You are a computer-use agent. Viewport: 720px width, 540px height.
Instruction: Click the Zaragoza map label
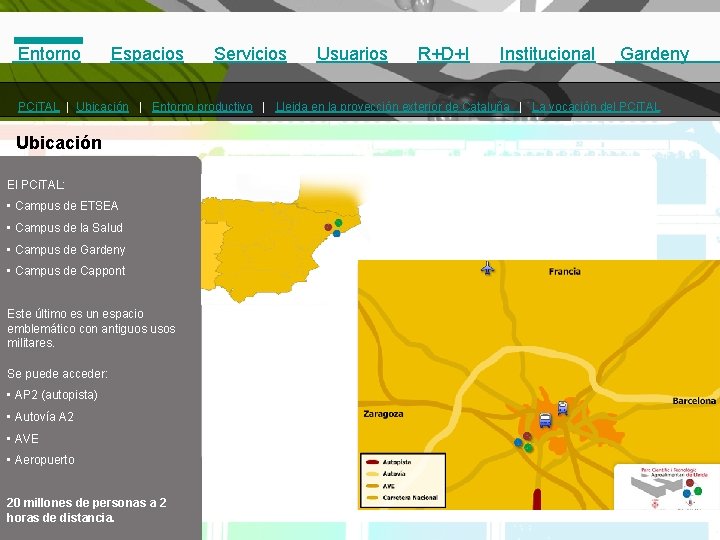(383, 414)
